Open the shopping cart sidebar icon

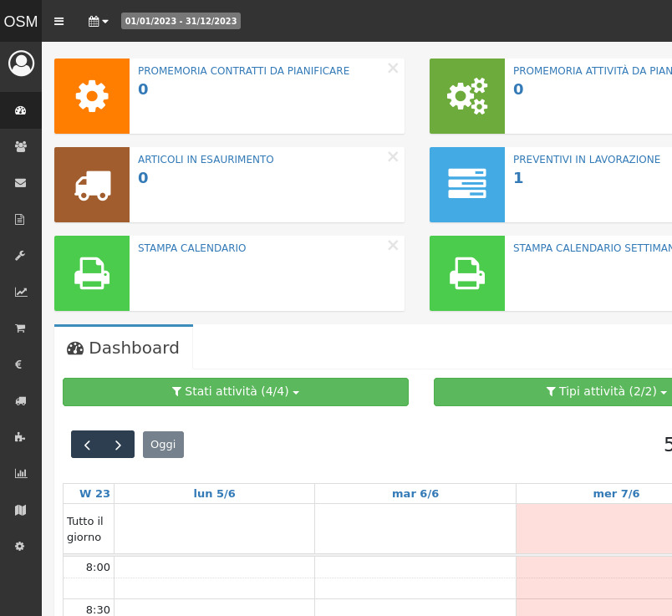coord(21,328)
